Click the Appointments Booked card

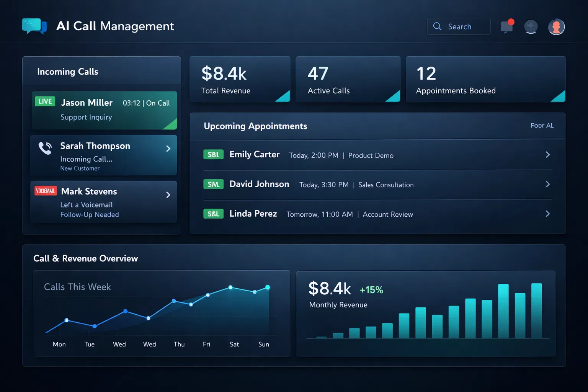click(x=485, y=79)
